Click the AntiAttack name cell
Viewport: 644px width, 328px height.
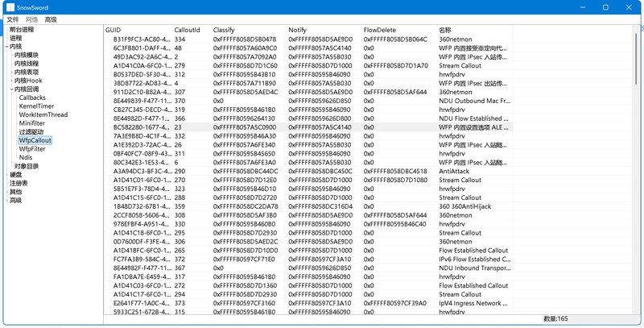click(x=454, y=172)
